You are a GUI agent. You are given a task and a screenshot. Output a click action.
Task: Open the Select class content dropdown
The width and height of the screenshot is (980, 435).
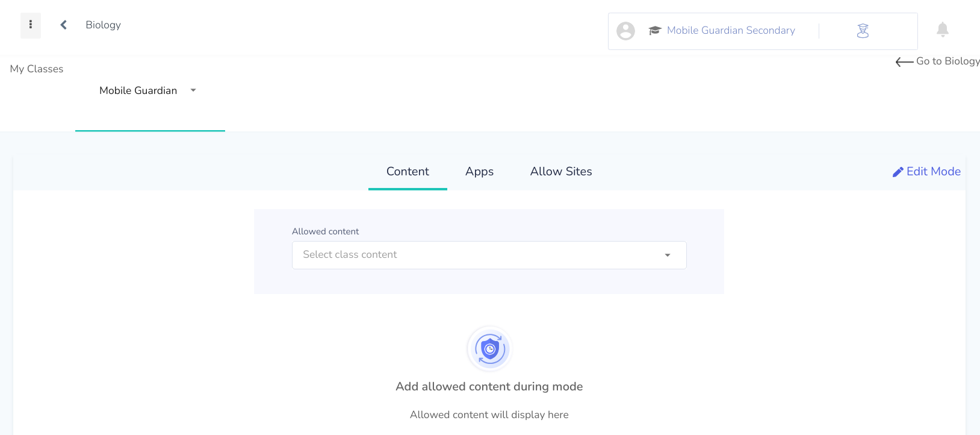(489, 255)
